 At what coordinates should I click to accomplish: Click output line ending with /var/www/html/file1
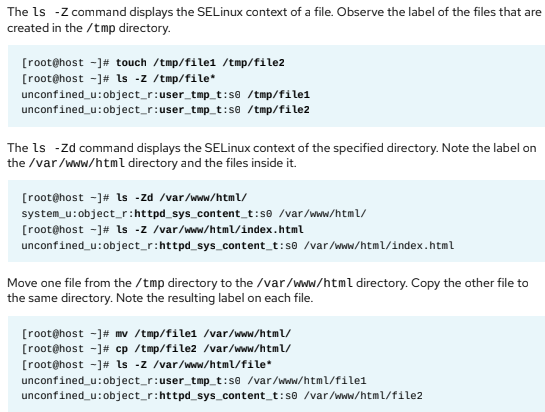[194, 380]
